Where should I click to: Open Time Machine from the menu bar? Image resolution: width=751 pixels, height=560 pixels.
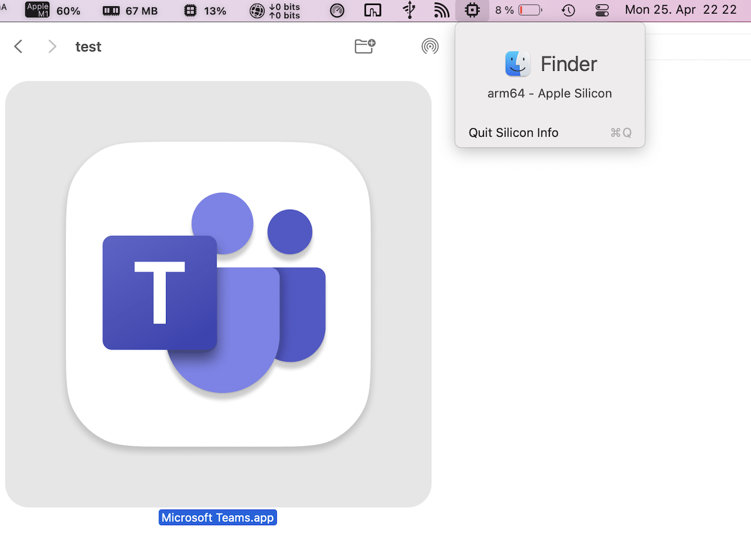(x=568, y=11)
